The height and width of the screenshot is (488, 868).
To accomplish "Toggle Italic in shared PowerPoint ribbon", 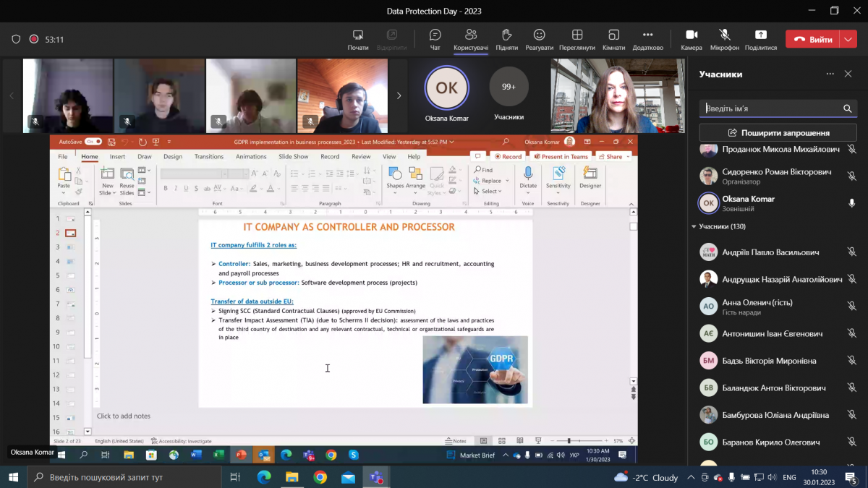I will tap(176, 189).
